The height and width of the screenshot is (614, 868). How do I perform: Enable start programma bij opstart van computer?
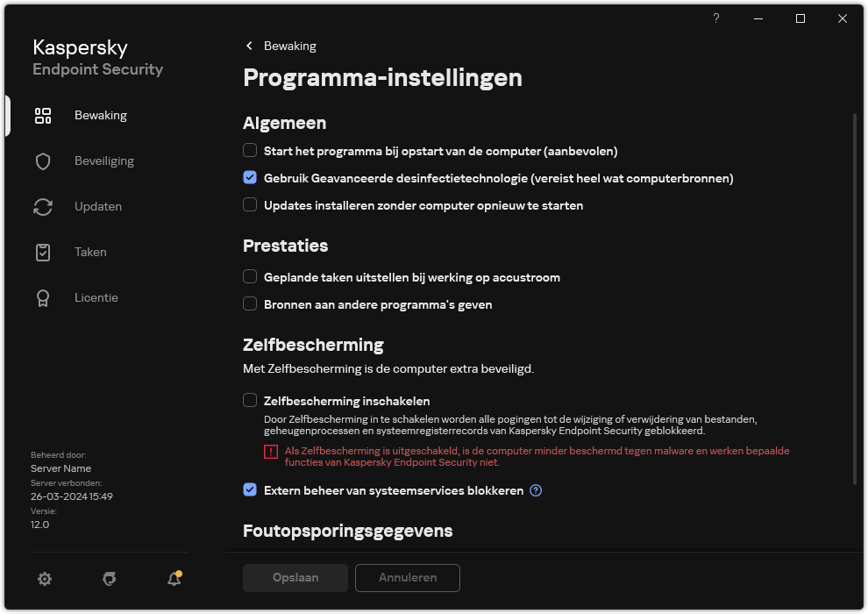point(250,150)
